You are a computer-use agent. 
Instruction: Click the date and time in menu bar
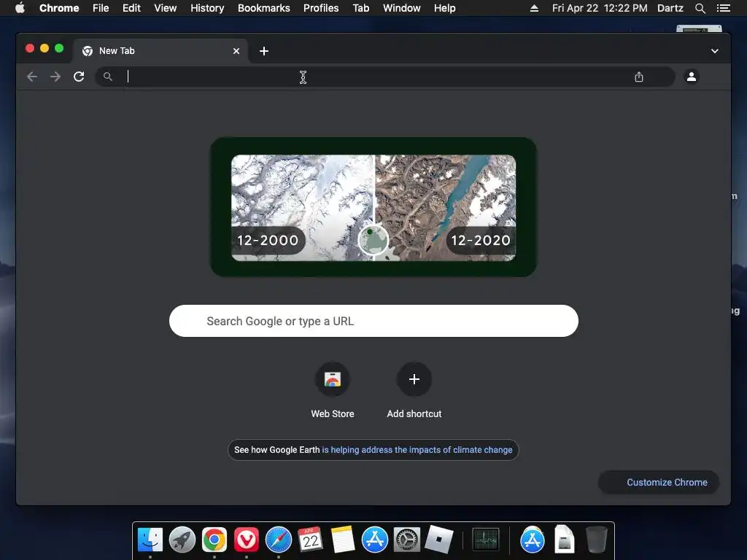[x=600, y=8]
